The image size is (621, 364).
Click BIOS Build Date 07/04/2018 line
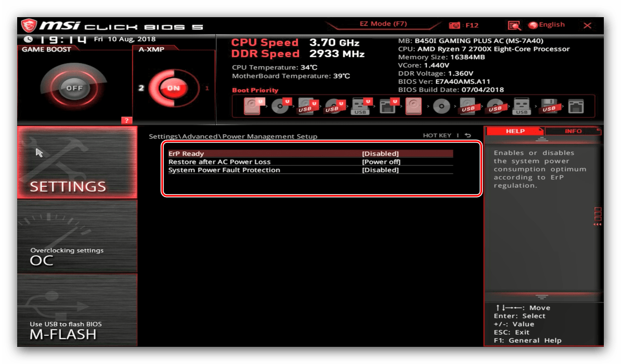(451, 90)
